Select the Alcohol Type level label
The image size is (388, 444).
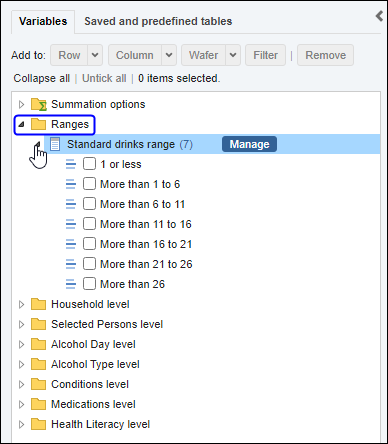coord(95,364)
